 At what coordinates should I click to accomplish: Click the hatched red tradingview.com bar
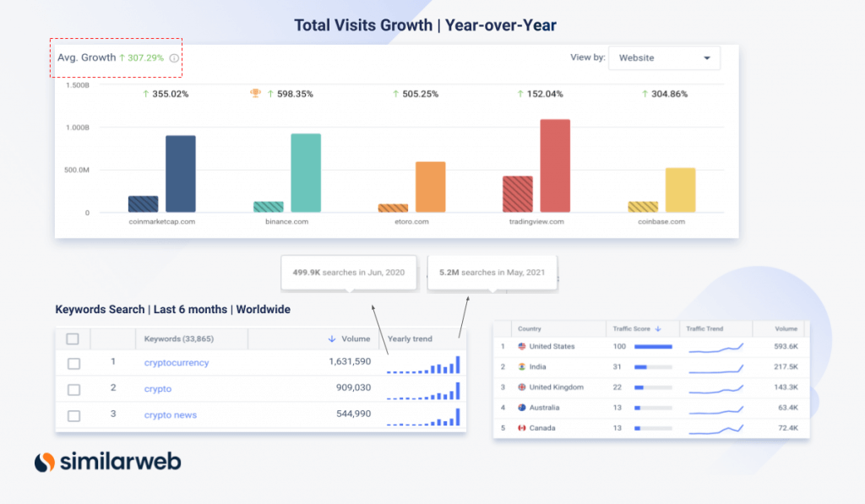pyautogui.click(x=518, y=194)
